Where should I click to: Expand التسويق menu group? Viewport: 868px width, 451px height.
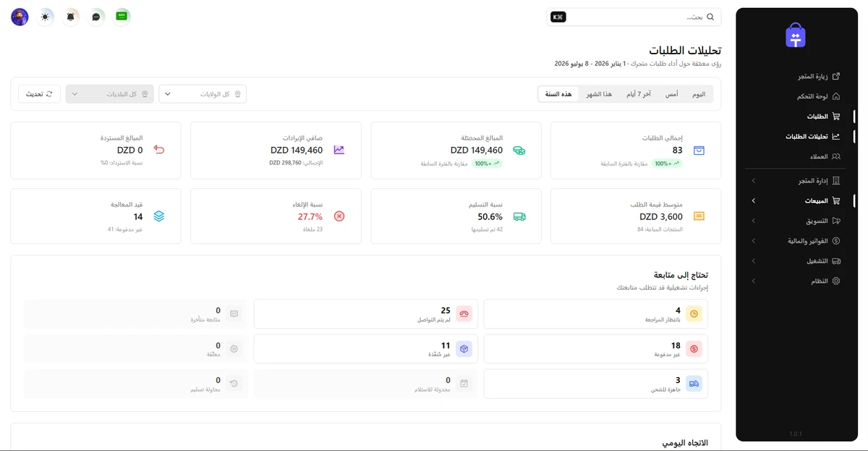point(796,221)
